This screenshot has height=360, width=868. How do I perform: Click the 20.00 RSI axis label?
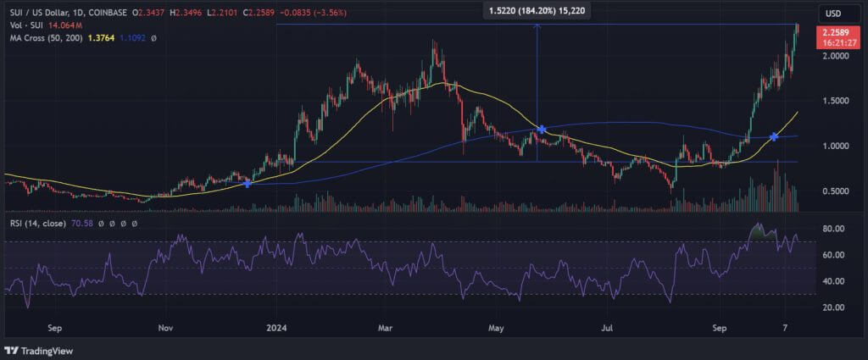pyautogui.click(x=832, y=307)
